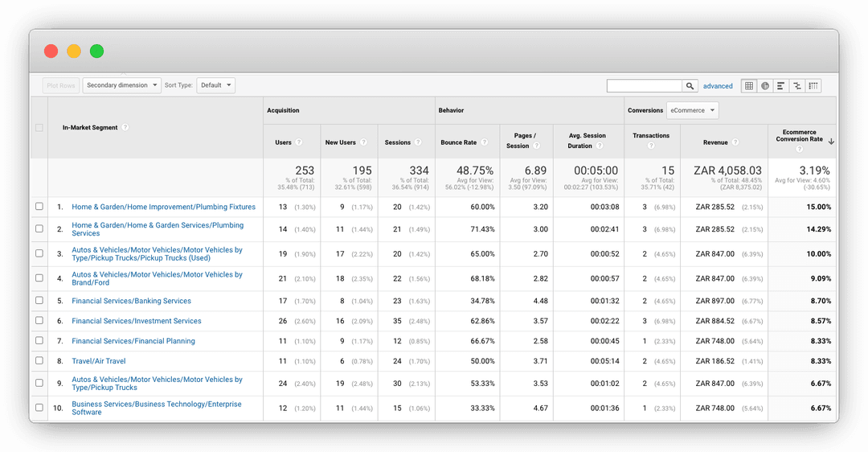
Task: Open help icon below Transactions header
Action: (651, 146)
